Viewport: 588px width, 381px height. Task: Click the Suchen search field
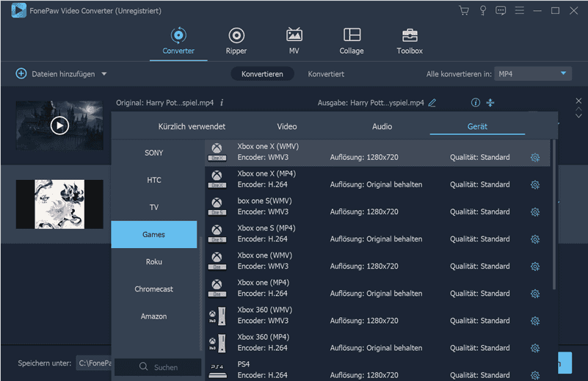click(x=158, y=367)
